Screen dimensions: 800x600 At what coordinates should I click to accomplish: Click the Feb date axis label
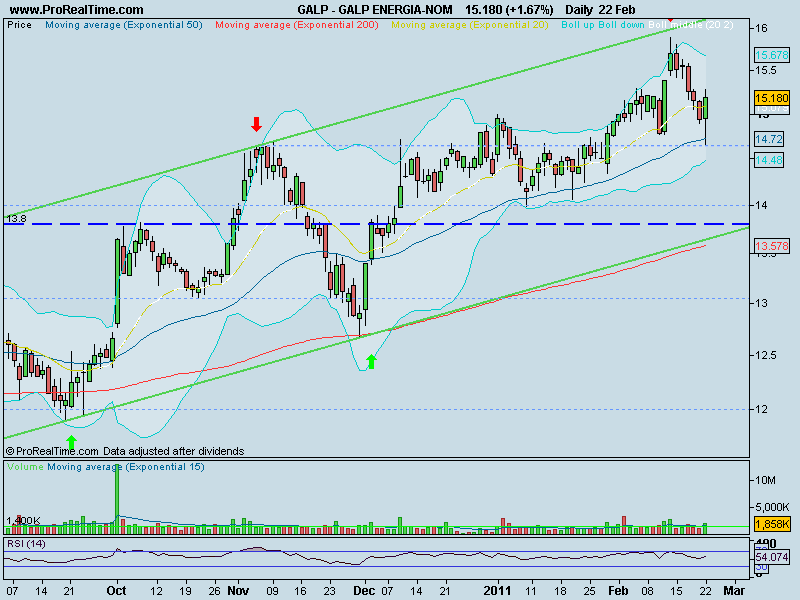click(618, 590)
